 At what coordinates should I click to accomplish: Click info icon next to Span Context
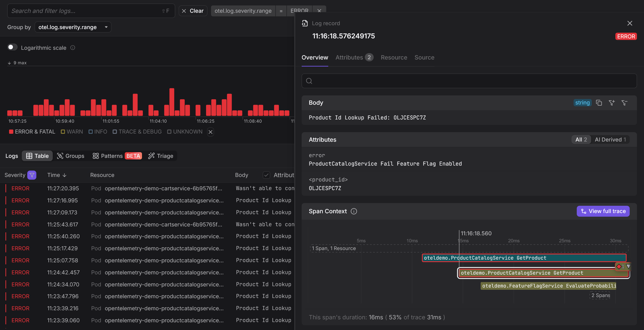(x=354, y=211)
